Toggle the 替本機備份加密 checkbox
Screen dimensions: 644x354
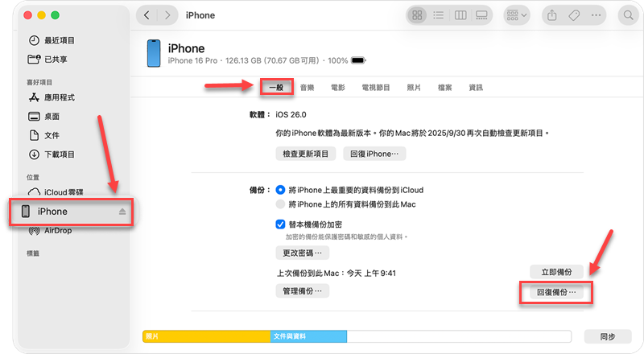(x=280, y=224)
